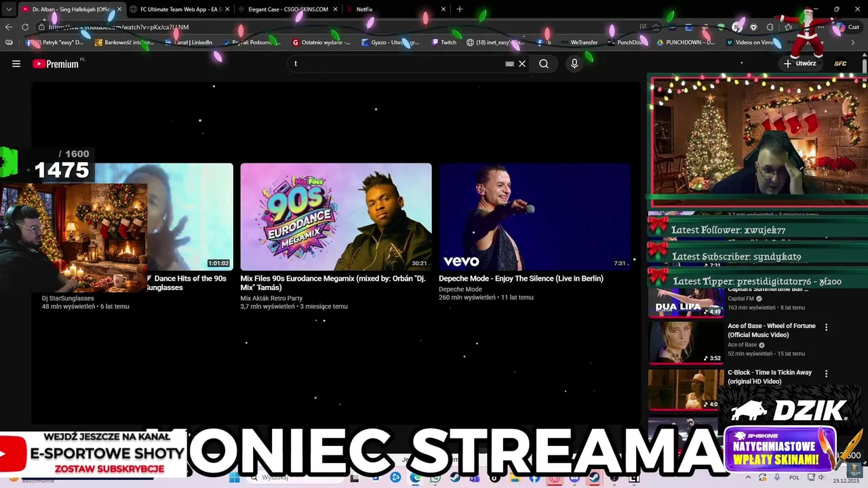Open a new browser tab with plus

click(x=460, y=9)
